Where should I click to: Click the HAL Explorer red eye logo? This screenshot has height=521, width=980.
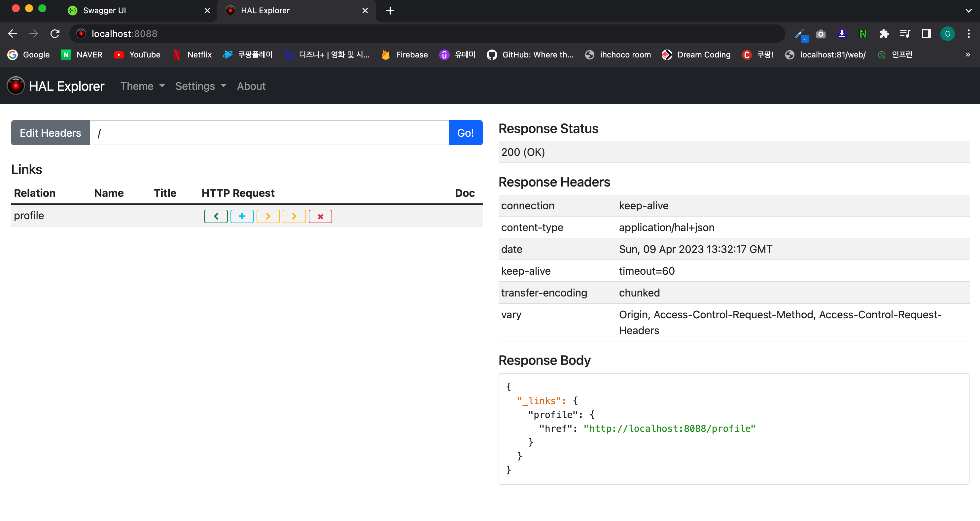point(16,86)
